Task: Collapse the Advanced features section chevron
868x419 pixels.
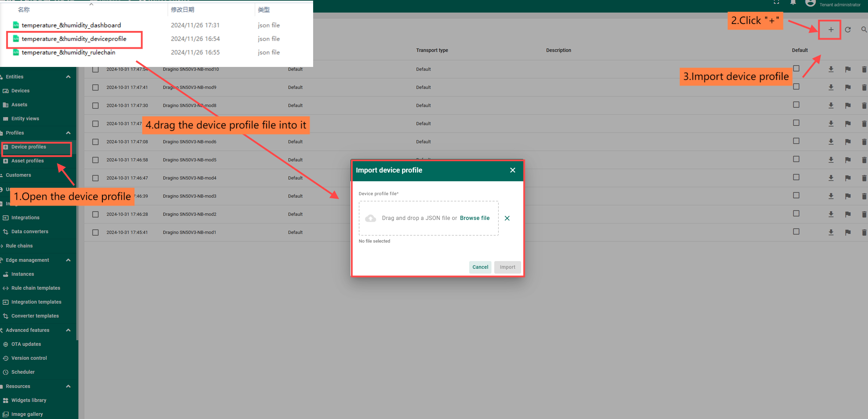Action: click(68, 330)
